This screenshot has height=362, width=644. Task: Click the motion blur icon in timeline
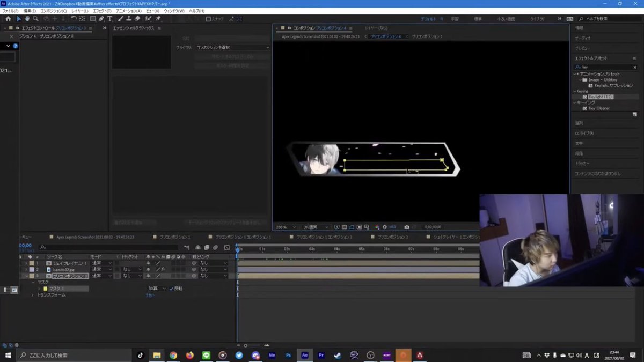[x=215, y=247]
